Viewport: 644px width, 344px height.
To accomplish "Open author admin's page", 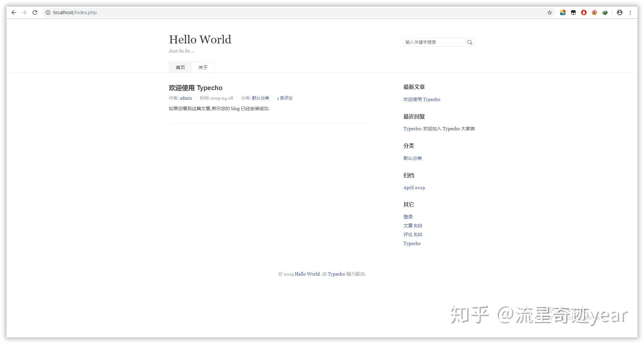I will click(x=186, y=98).
